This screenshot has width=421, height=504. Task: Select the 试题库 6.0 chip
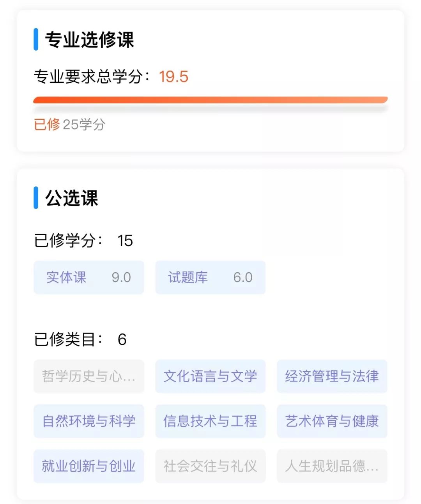(x=210, y=277)
